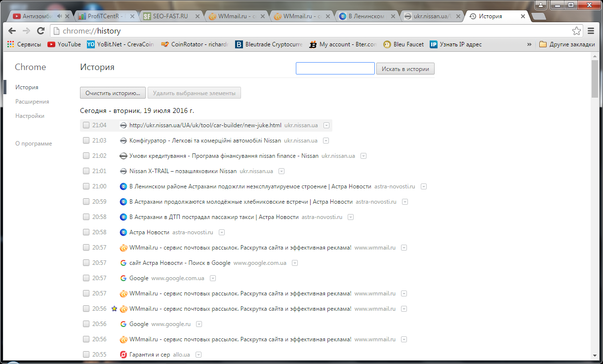Show hidden bookmarks via the chevron
Image resolution: width=603 pixels, height=364 pixels.
529,44
